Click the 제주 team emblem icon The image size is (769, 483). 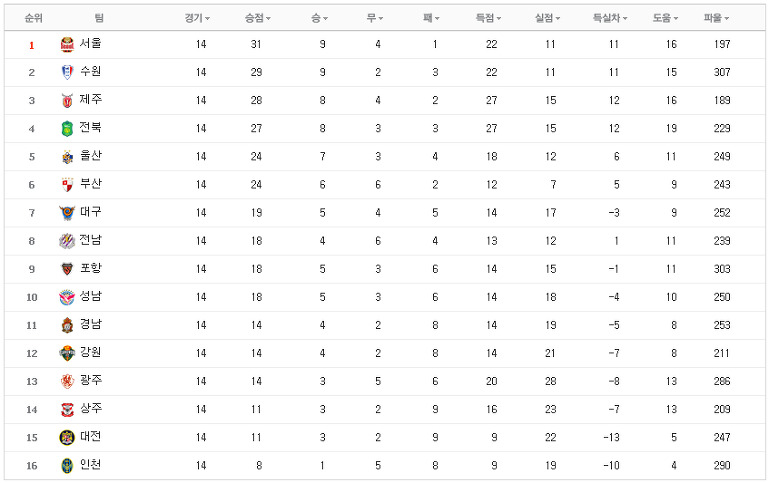pyautogui.click(x=67, y=101)
